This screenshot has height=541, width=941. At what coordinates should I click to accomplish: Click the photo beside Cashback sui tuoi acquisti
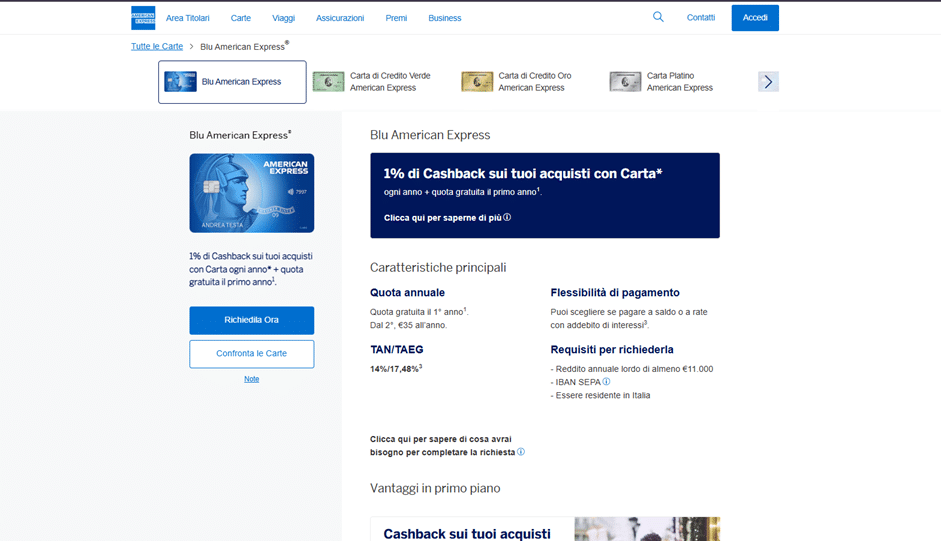coord(647,529)
